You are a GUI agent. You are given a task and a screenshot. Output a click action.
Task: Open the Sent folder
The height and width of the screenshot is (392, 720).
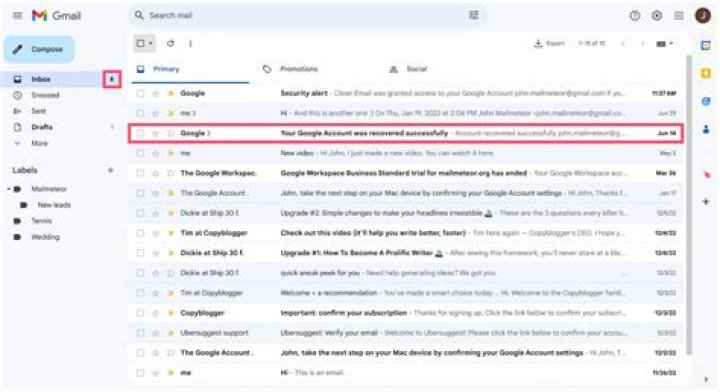[39, 111]
